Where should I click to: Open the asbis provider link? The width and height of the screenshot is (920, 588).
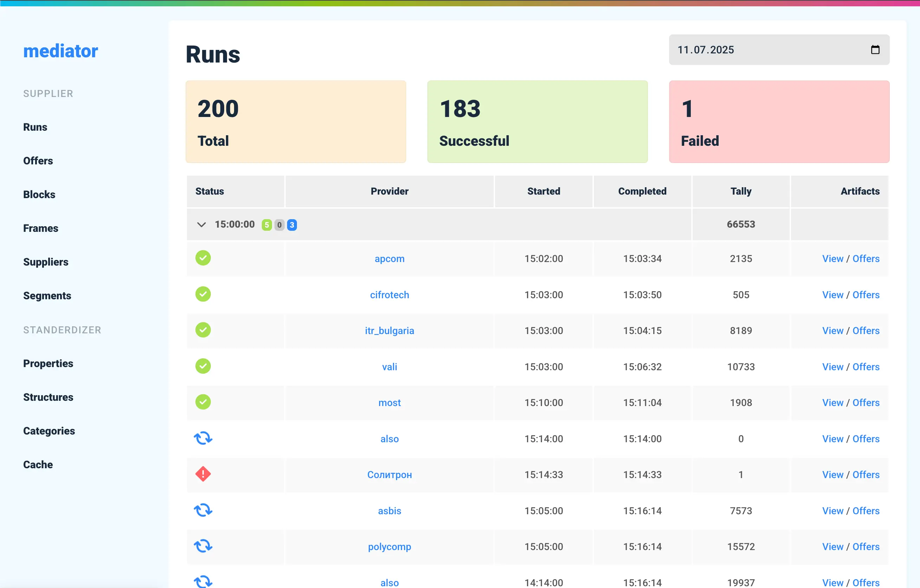pos(389,511)
